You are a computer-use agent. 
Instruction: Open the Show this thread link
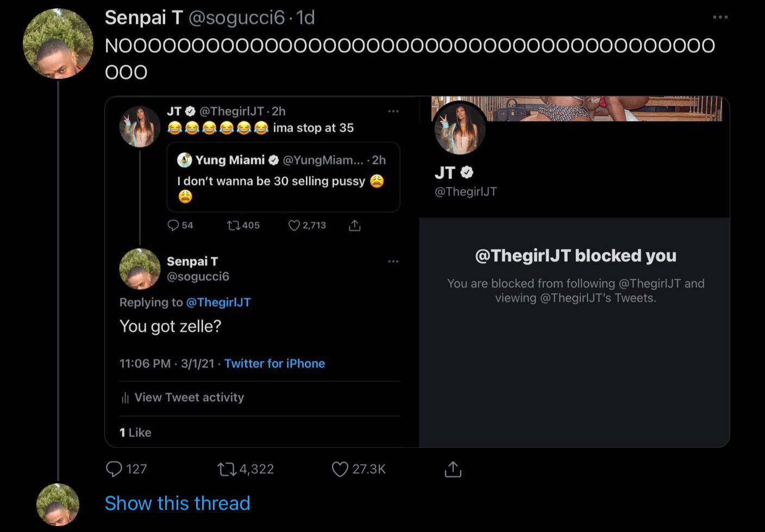coord(177,503)
